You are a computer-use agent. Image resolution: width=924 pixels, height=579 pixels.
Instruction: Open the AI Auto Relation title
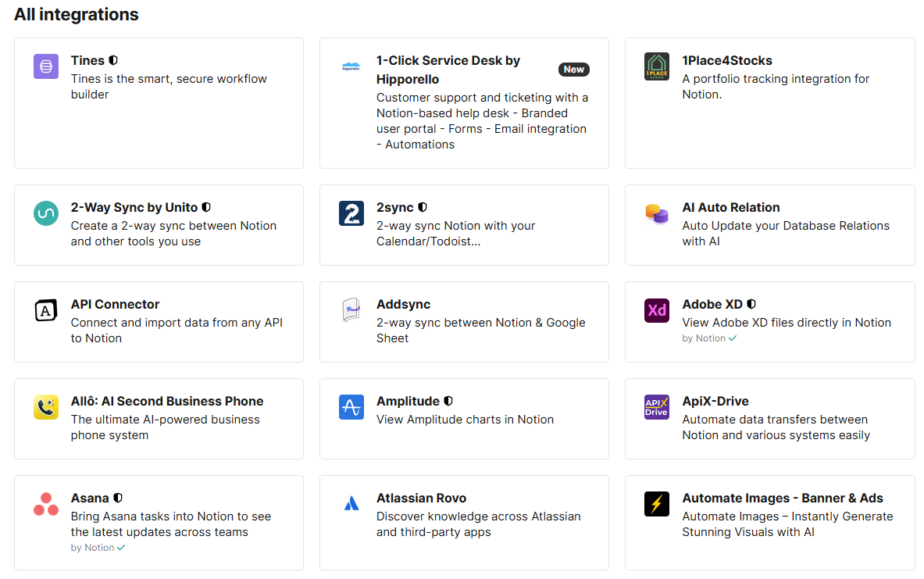731,207
